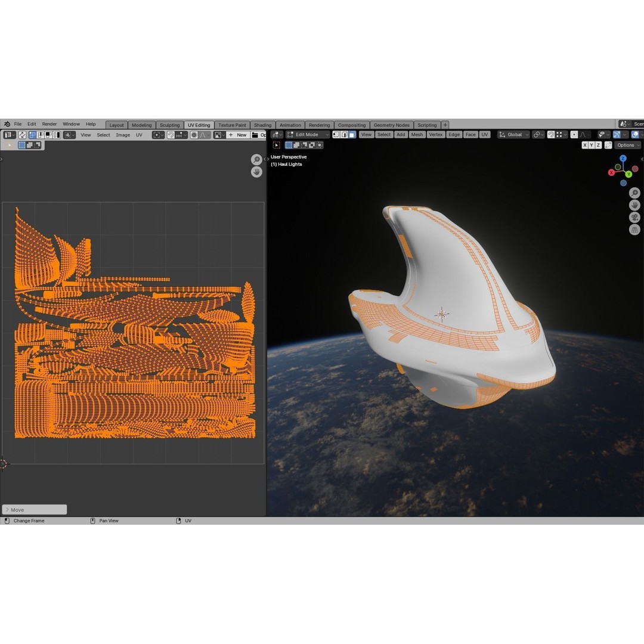Expand the Move operator panel
The image size is (644, 644).
[34, 509]
